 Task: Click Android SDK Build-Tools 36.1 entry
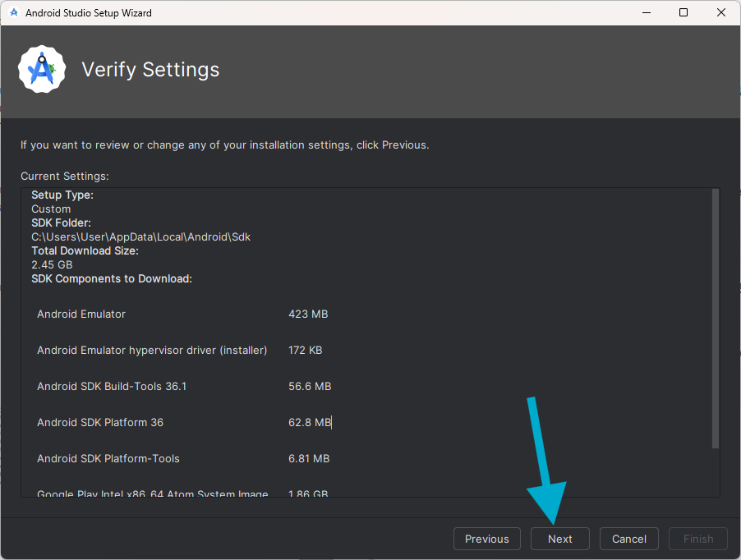[112, 387]
